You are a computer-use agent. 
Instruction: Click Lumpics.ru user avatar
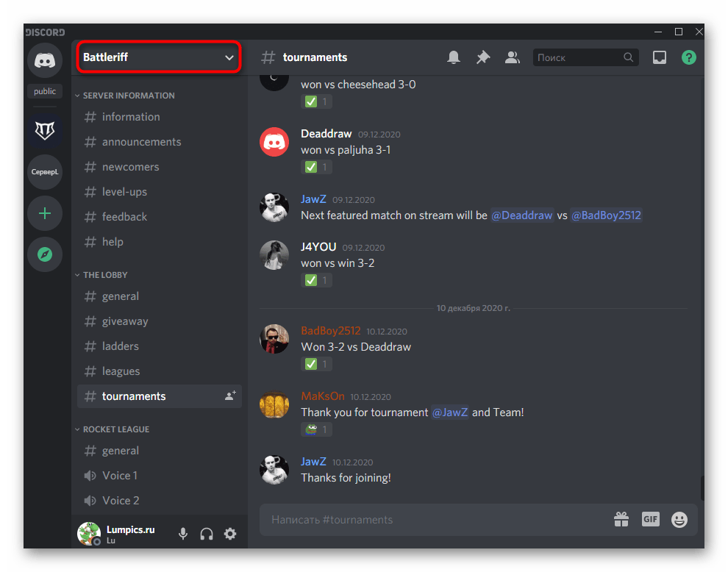(x=89, y=534)
